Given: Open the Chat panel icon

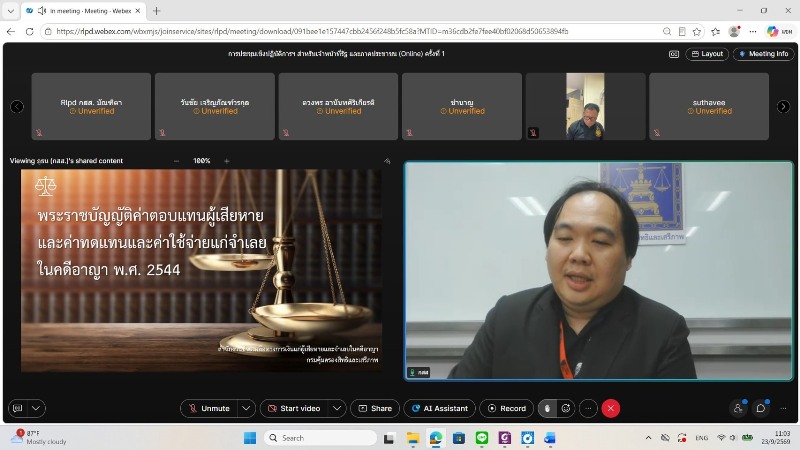Looking at the screenshot, I should (761, 408).
